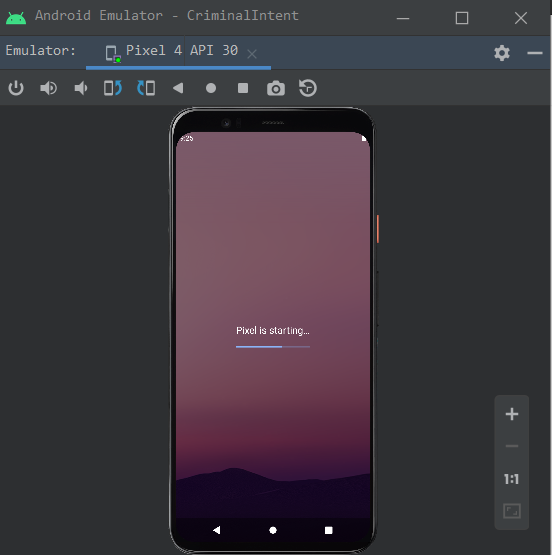The image size is (552, 555).
Task: Rotate device right icon
Action: coord(146,88)
